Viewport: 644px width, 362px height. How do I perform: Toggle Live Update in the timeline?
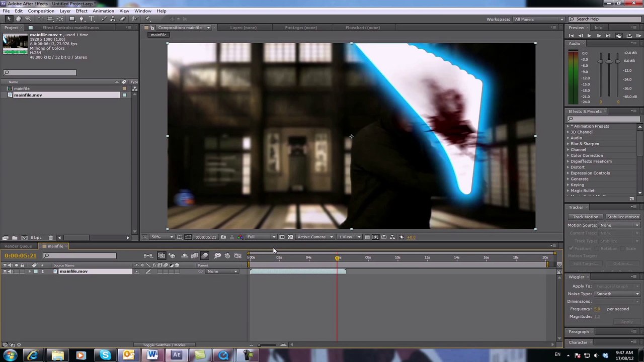coord(162,256)
